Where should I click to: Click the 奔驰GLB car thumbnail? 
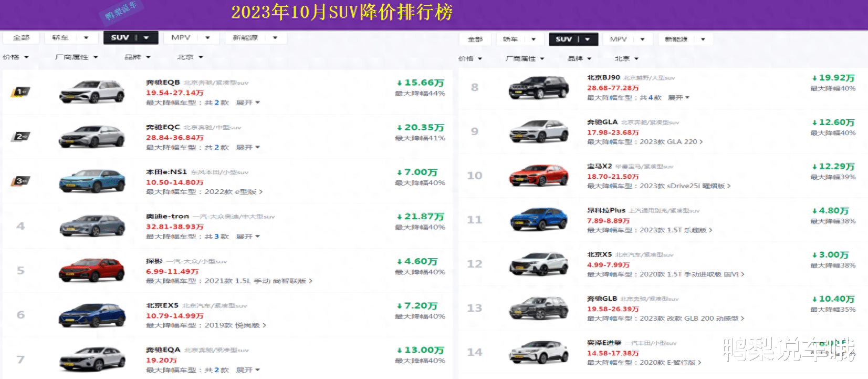click(539, 308)
